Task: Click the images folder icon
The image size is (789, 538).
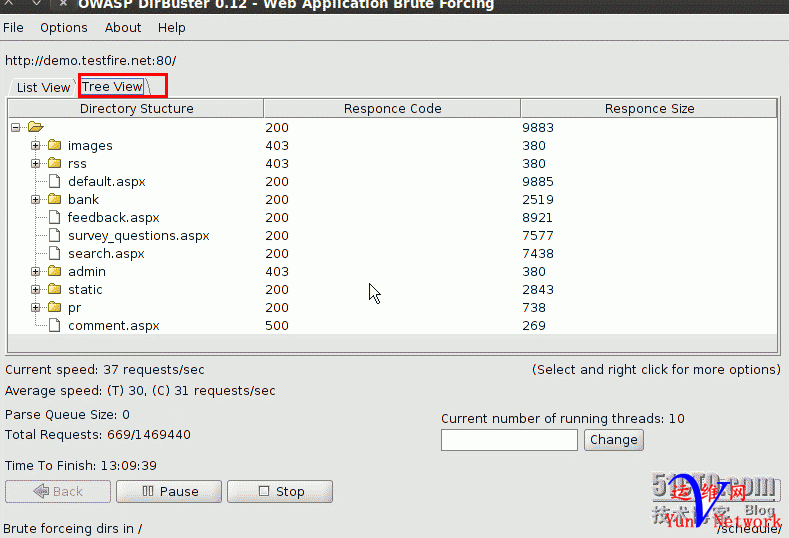Action: [x=54, y=145]
